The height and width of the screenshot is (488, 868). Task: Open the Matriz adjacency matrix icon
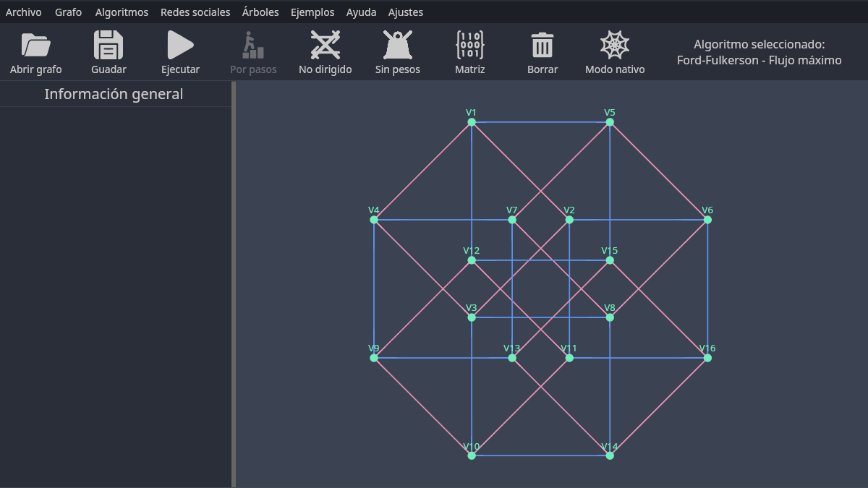point(469,46)
